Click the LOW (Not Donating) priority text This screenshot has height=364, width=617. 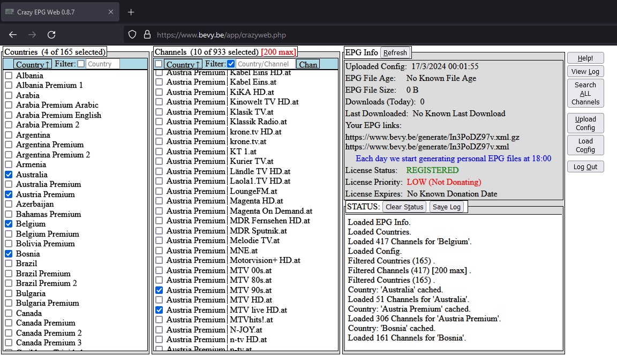(444, 182)
